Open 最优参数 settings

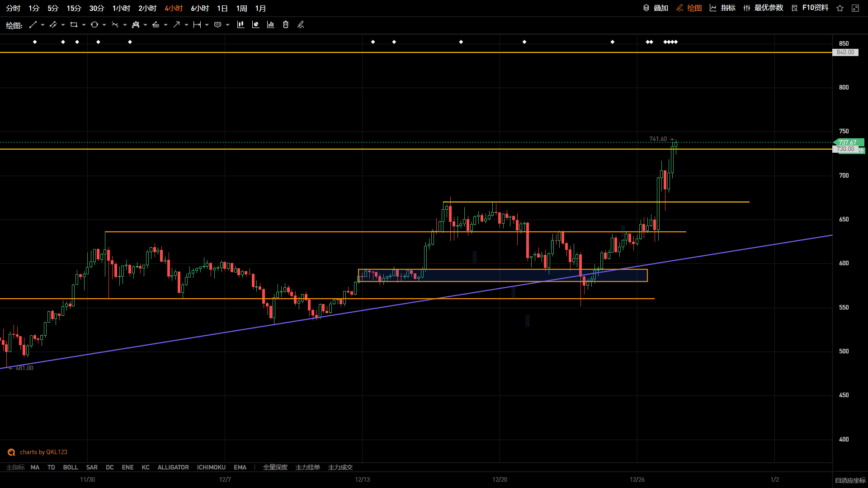click(x=763, y=8)
